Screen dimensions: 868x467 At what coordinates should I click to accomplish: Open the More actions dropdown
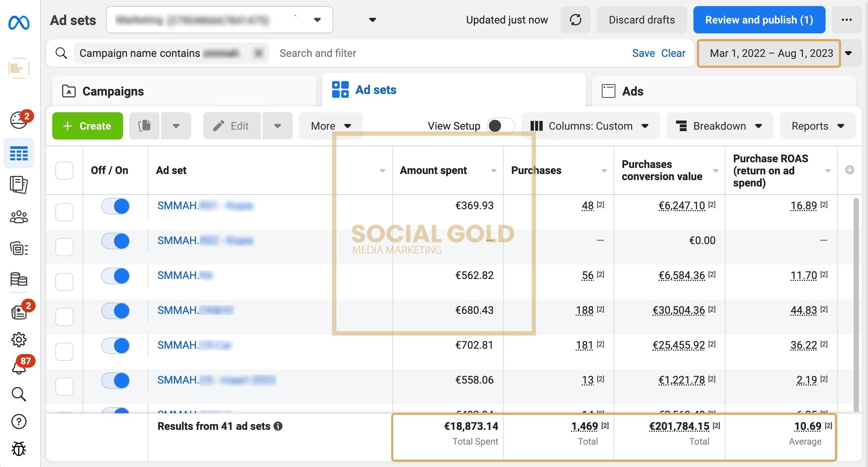(x=331, y=126)
